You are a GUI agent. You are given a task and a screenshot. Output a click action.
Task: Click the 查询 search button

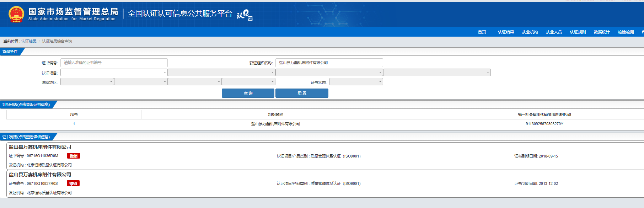[x=248, y=93]
